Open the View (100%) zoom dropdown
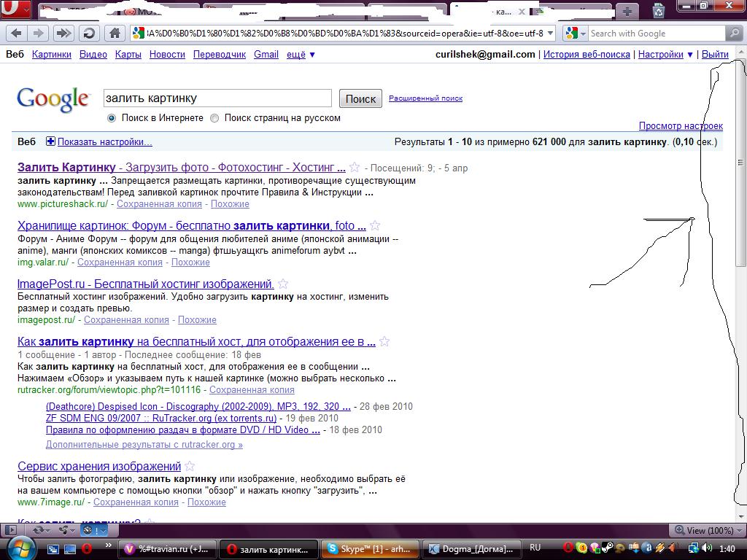The image size is (747, 560). point(708,530)
